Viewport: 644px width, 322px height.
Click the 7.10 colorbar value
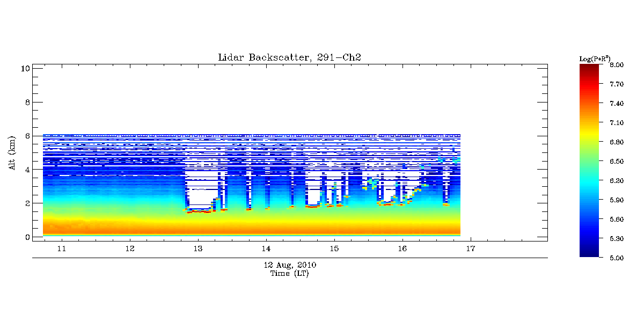coord(616,123)
